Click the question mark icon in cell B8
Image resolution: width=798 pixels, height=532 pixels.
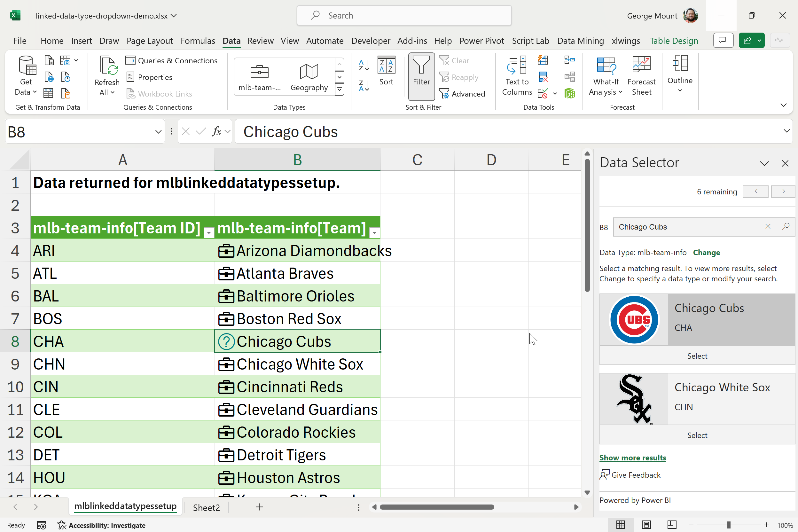pos(226,341)
